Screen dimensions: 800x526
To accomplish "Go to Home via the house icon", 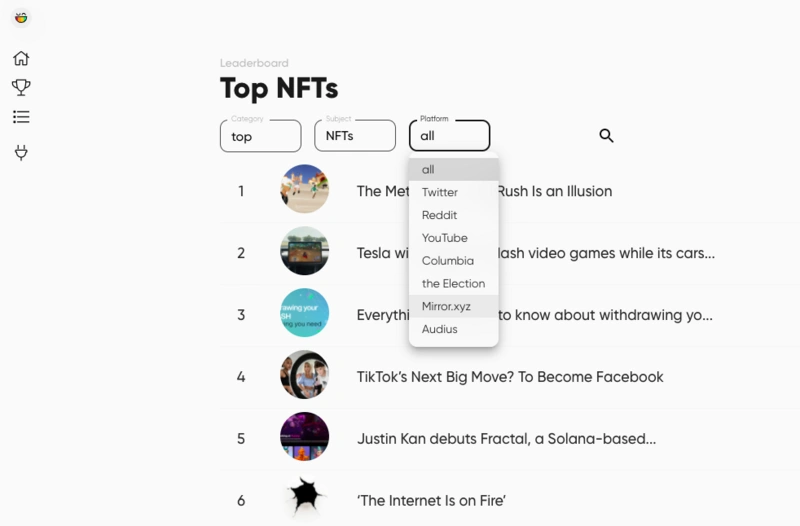I will [21, 58].
